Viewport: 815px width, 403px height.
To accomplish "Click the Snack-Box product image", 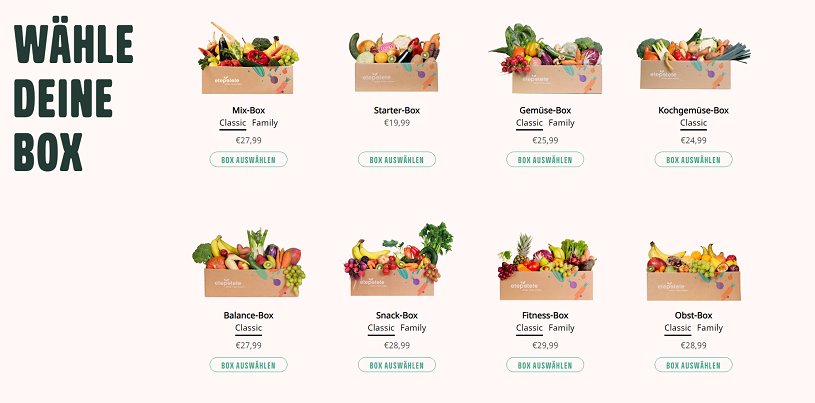I will point(396,265).
